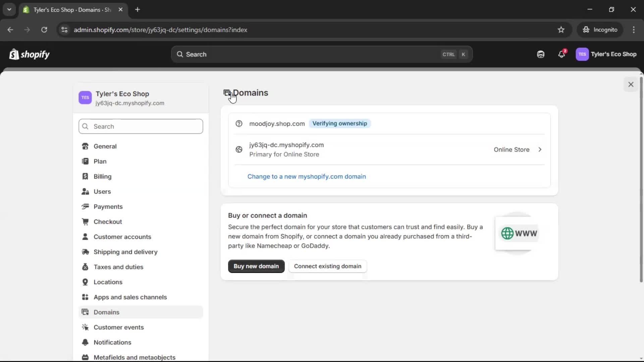Open the browser tab search dropdown
644x362 pixels.
(x=9, y=10)
